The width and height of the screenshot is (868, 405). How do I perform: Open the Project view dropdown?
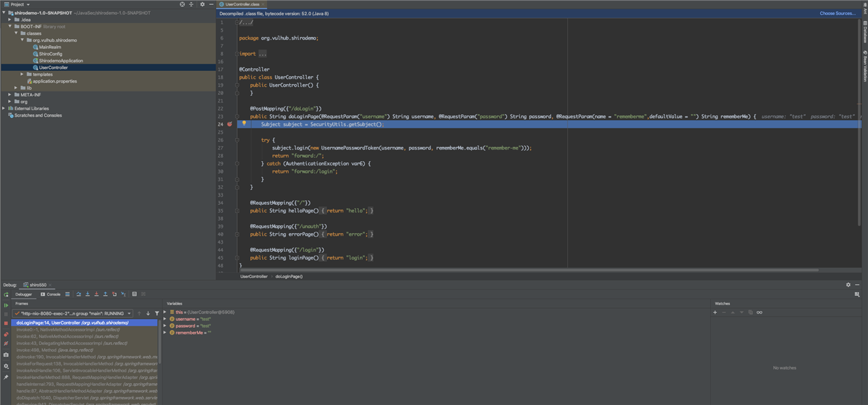16,4
